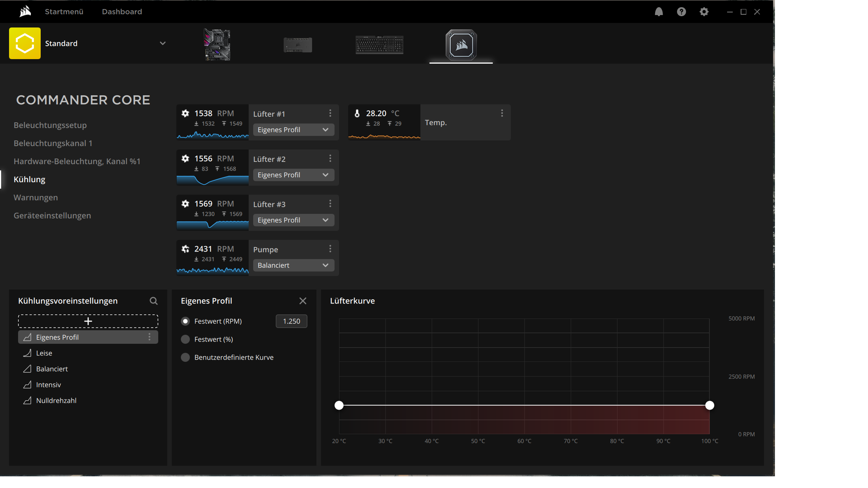Open settings gear in title bar

point(704,12)
